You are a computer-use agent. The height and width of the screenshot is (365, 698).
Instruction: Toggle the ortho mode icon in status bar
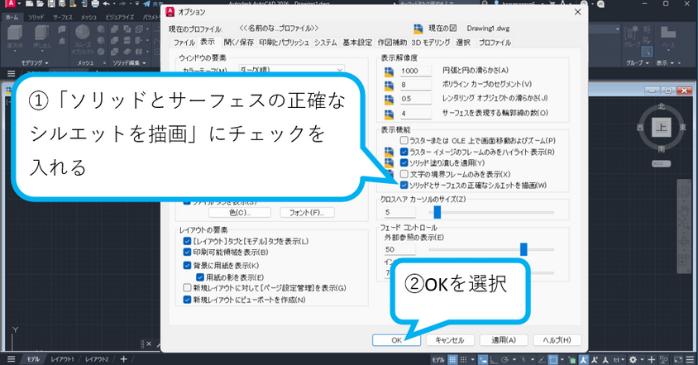pyautogui.click(x=494, y=359)
